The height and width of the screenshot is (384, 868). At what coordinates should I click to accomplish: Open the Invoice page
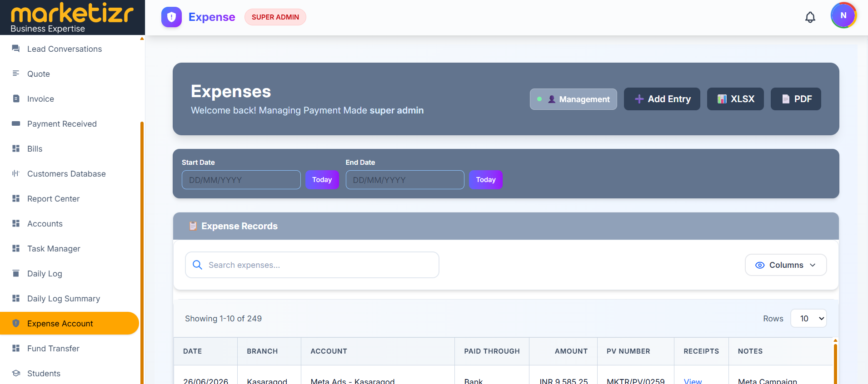(40, 99)
